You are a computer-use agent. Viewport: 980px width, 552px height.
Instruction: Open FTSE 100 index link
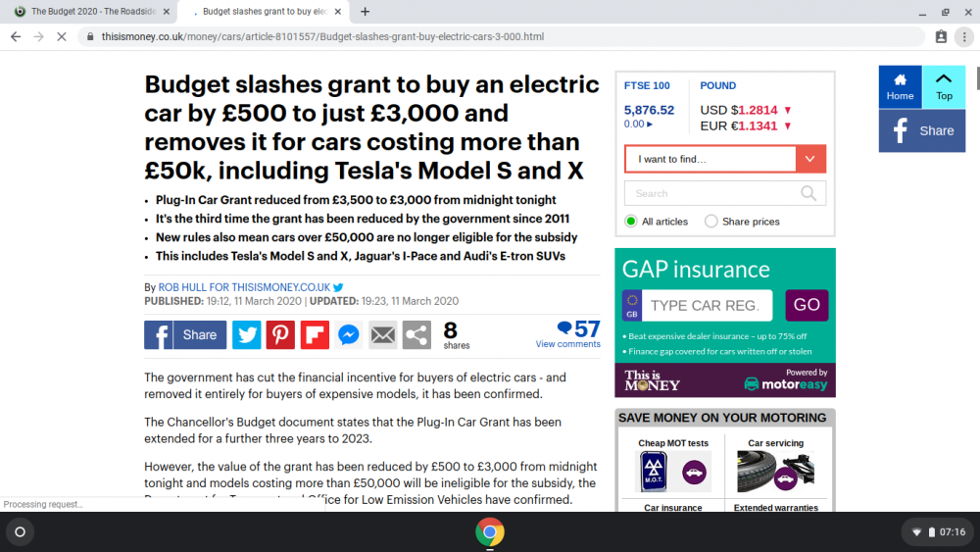[647, 85]
